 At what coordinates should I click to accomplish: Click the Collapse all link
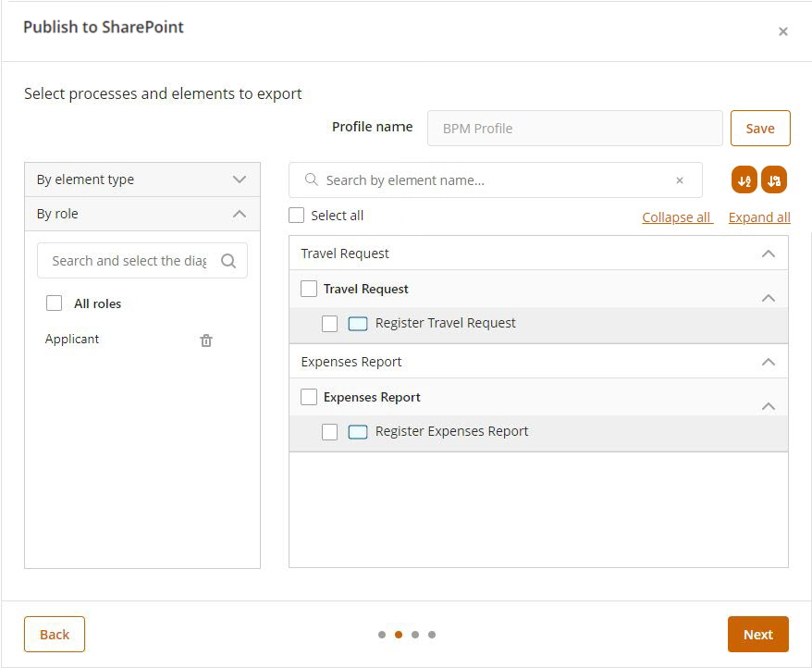677,217
